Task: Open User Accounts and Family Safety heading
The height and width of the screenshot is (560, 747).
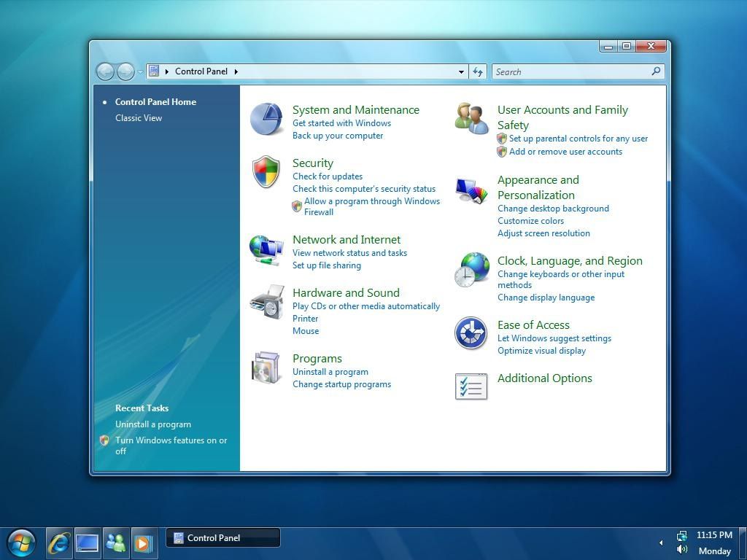Action: (x=562, y=117)
